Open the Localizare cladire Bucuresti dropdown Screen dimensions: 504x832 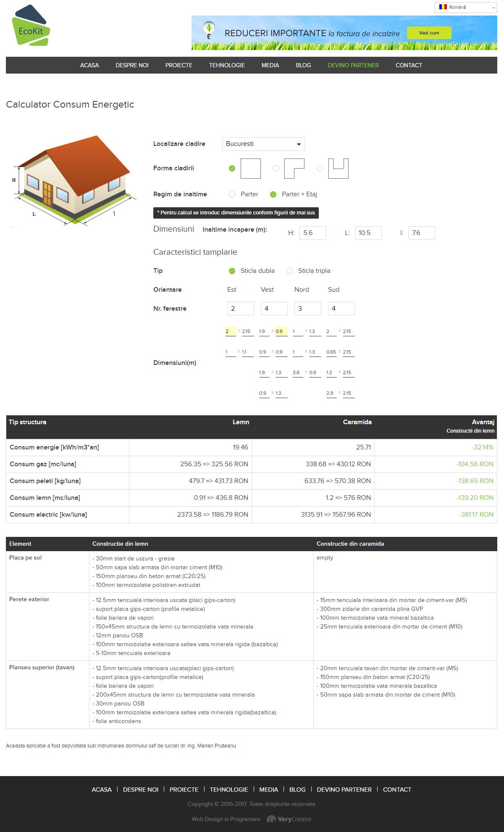(263, 144)
